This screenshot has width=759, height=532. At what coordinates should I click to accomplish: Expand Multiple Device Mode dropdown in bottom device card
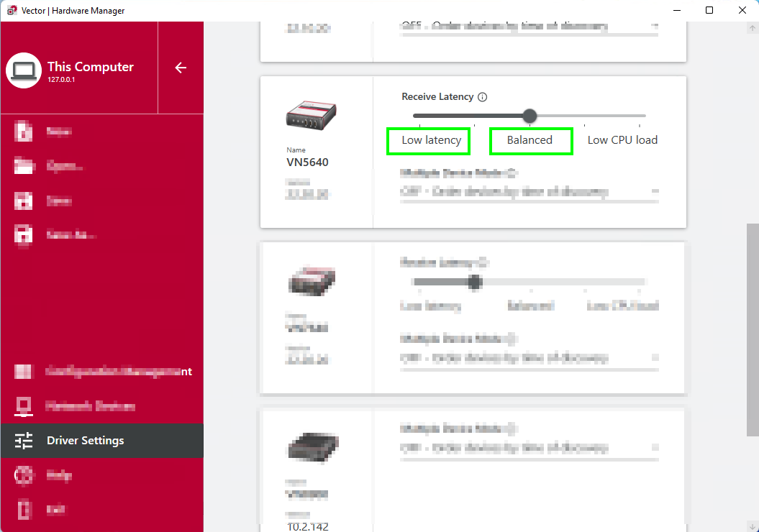point(654,448)
